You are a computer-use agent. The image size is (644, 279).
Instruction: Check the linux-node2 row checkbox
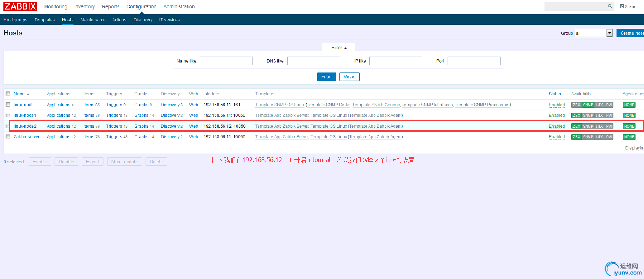click(8, 126)
